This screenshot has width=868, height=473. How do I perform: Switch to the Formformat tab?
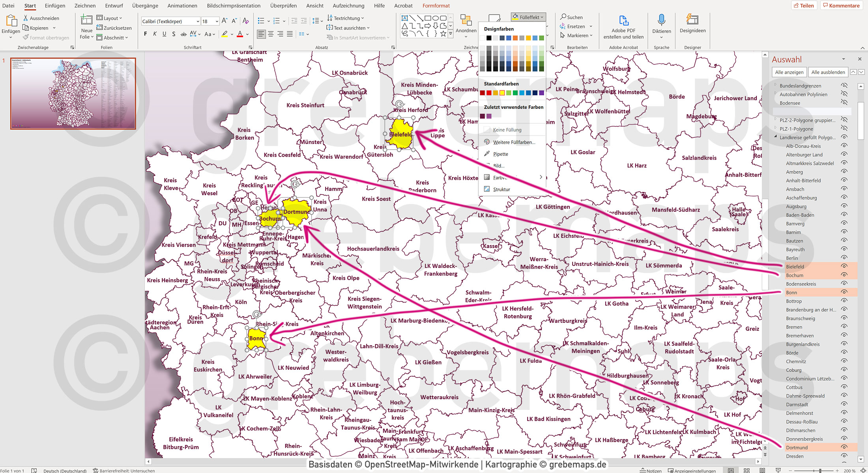coord(436,6)
